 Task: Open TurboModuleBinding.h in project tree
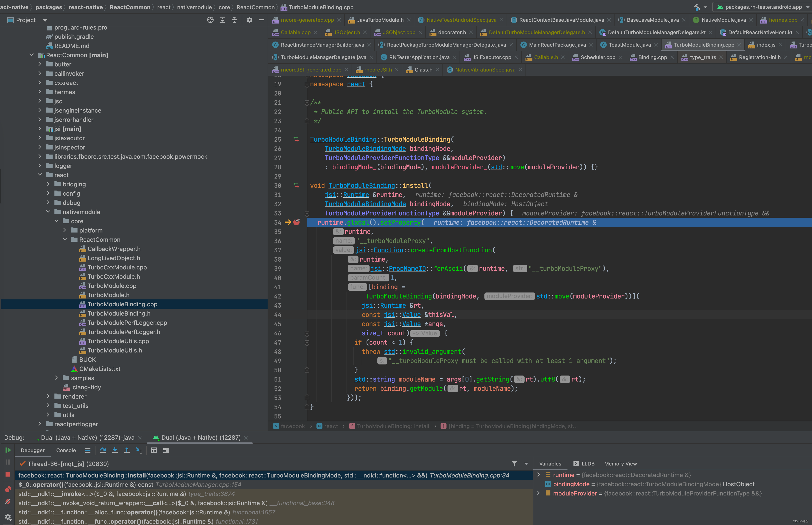tap(119, 313)
